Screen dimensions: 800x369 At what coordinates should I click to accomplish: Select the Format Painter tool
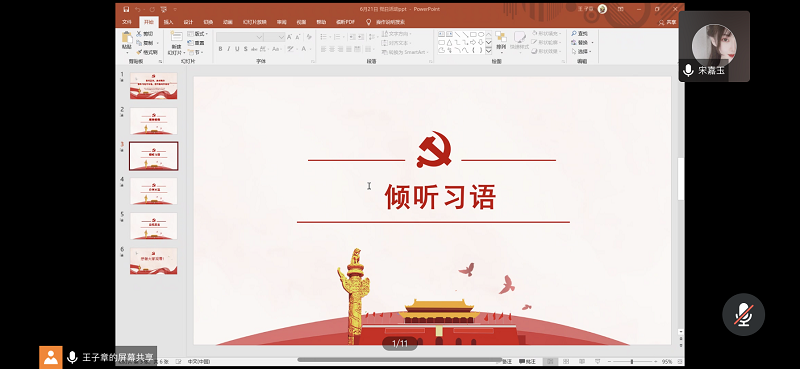pos(147,52)
